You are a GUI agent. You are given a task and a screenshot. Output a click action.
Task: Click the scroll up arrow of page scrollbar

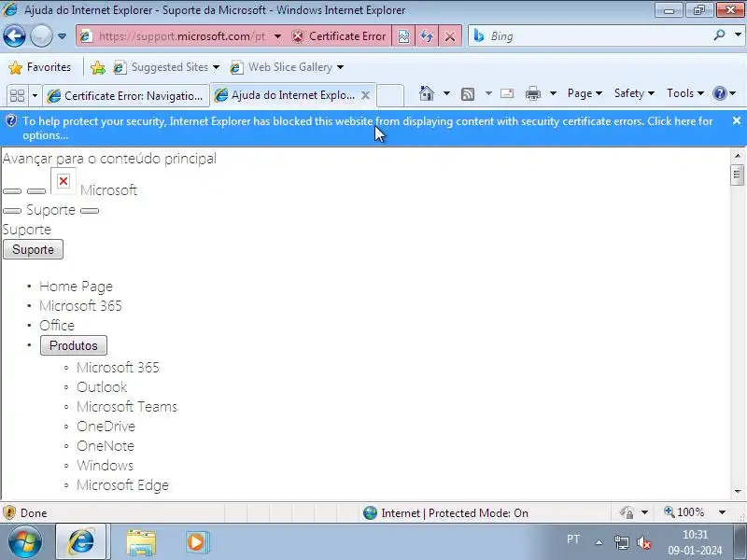point(738,156)
